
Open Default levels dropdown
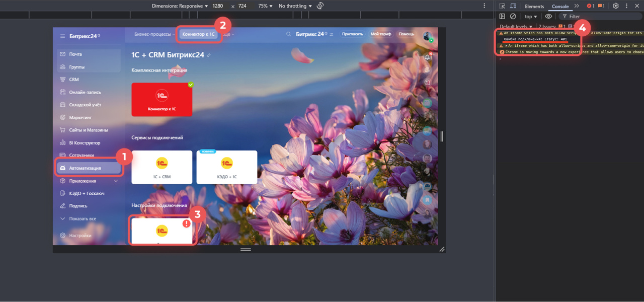[x=516, y=26]
